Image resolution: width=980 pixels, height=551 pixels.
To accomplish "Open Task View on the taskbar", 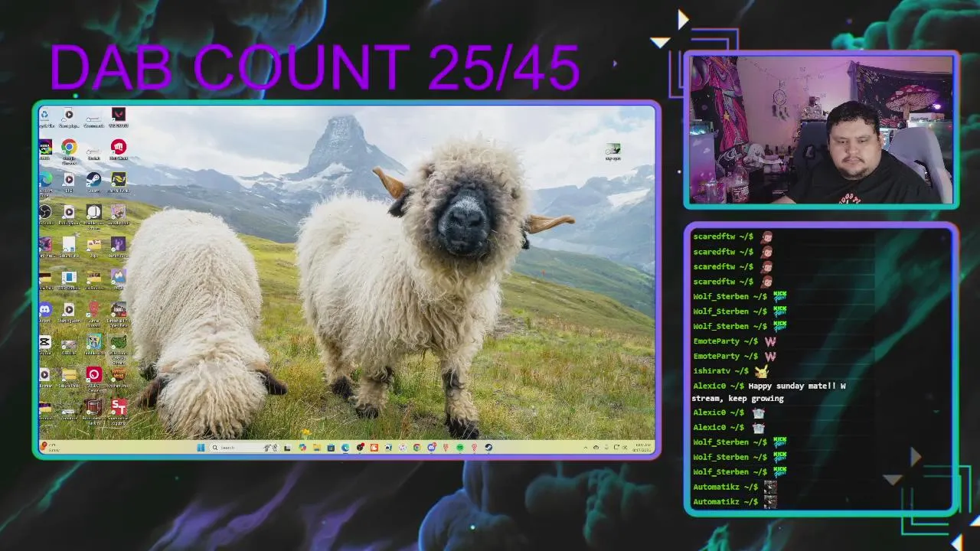I will click(287, 448).
